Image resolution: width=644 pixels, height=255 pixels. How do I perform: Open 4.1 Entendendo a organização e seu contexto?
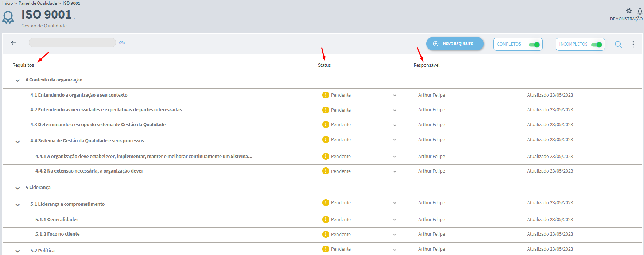click(79, 95)
